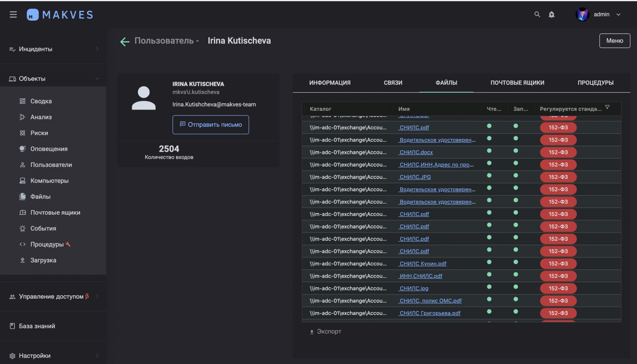This screenshot has width=637, height=364.
Task: Expand the admin account dropdown
Action: click(618, 14)
